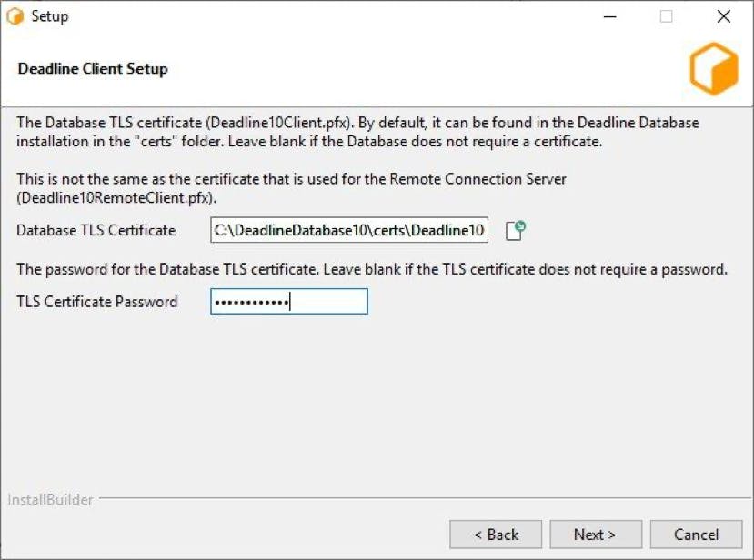Click the greyed-out maximize window button

click(666, 17)
